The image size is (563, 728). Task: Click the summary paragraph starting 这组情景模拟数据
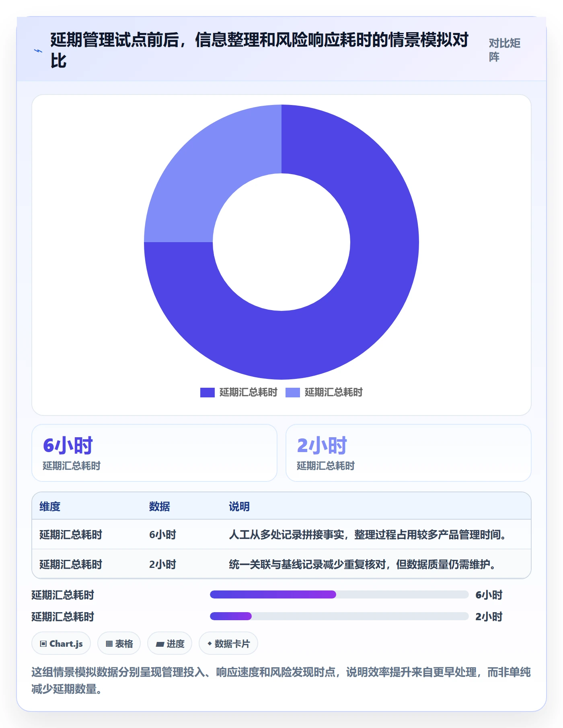pos(281,680)
